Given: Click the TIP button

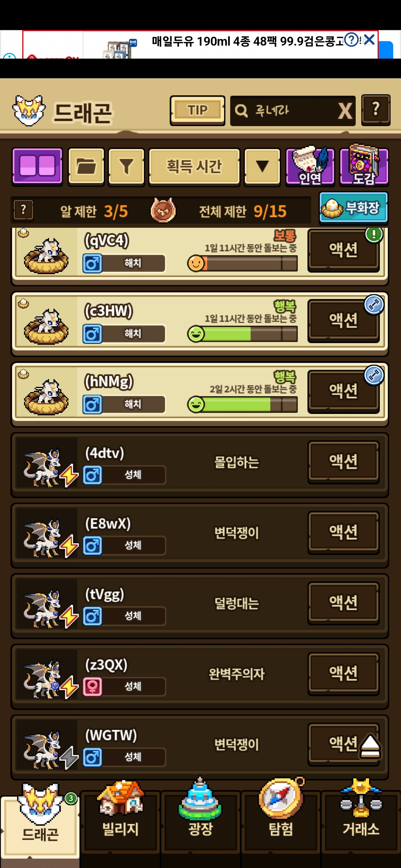Looking at the screenshot, I should (x=198, y=111).
